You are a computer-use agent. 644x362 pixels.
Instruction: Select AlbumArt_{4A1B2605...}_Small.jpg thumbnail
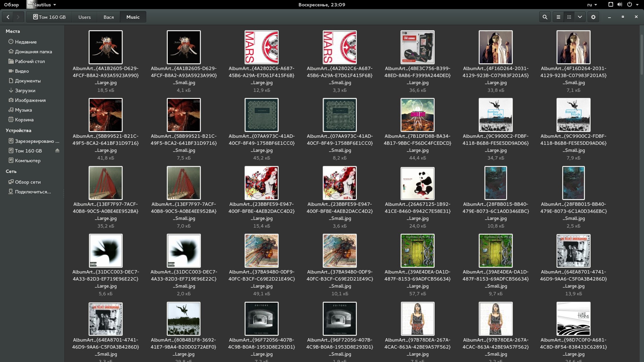coord(184,47)
